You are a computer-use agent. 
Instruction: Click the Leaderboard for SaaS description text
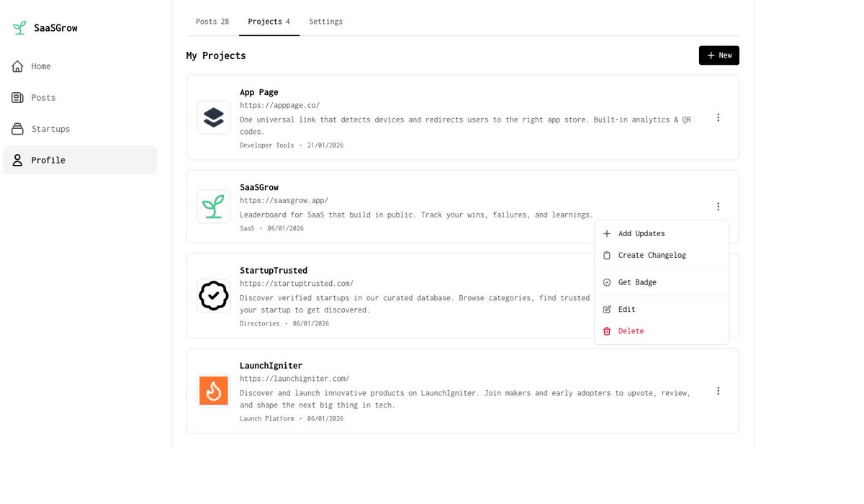tap(416, 215)
